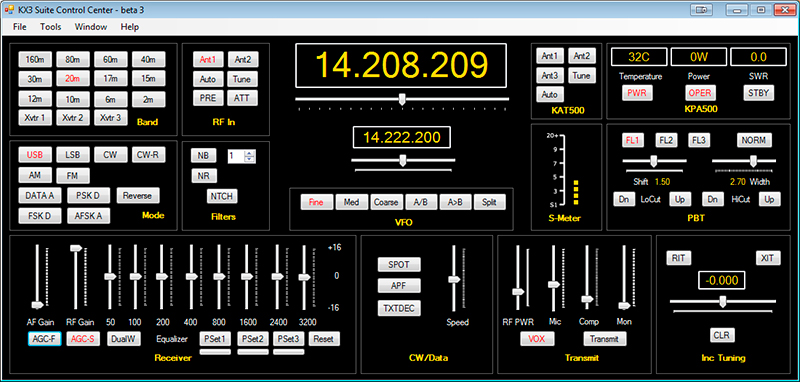Select the Xvtr 2 transverter band

73,118
